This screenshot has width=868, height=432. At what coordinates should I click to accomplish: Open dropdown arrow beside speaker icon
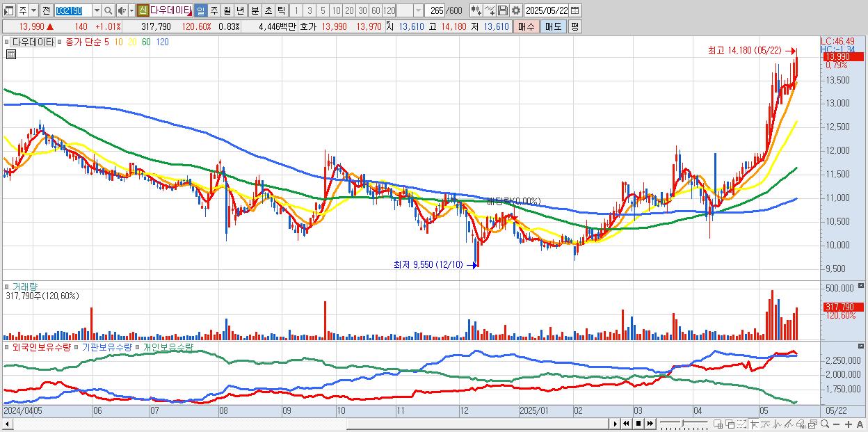131,10
